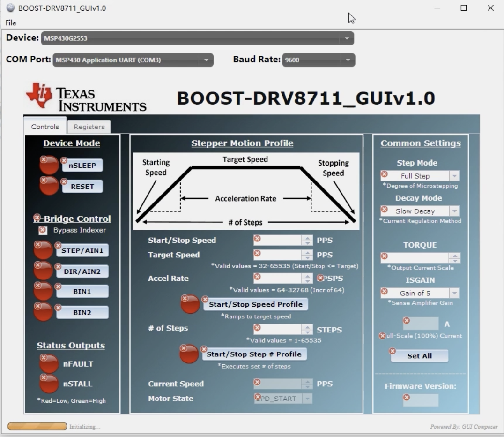
Task: Click the red LED next to STEP/AIN1
Action: click(x=43, y=250)
